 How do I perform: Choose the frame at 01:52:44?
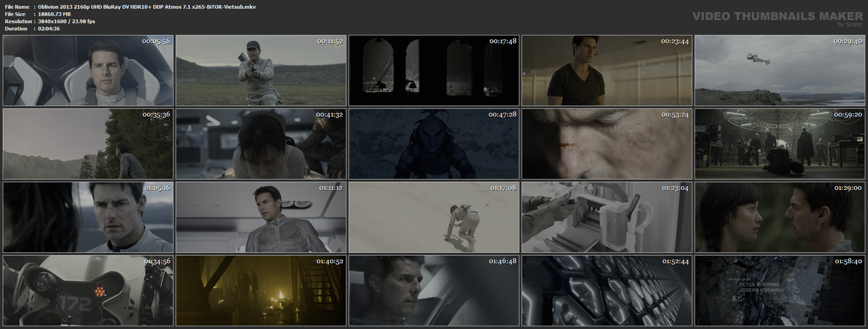pos(607,290)
